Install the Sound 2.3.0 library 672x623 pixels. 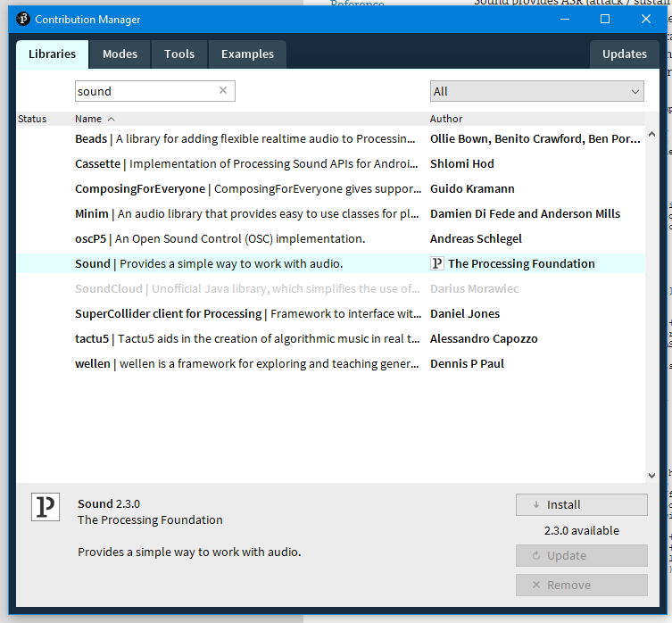coord(582,504)
